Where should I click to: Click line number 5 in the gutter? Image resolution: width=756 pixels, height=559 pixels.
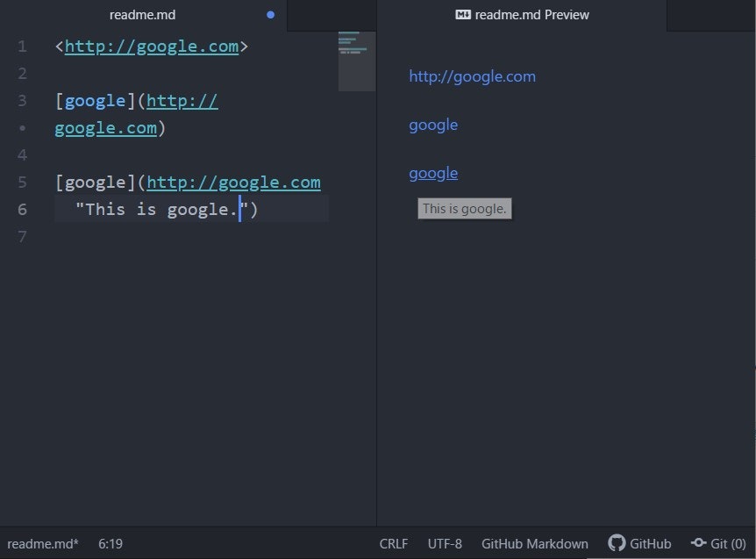point(22,183)
